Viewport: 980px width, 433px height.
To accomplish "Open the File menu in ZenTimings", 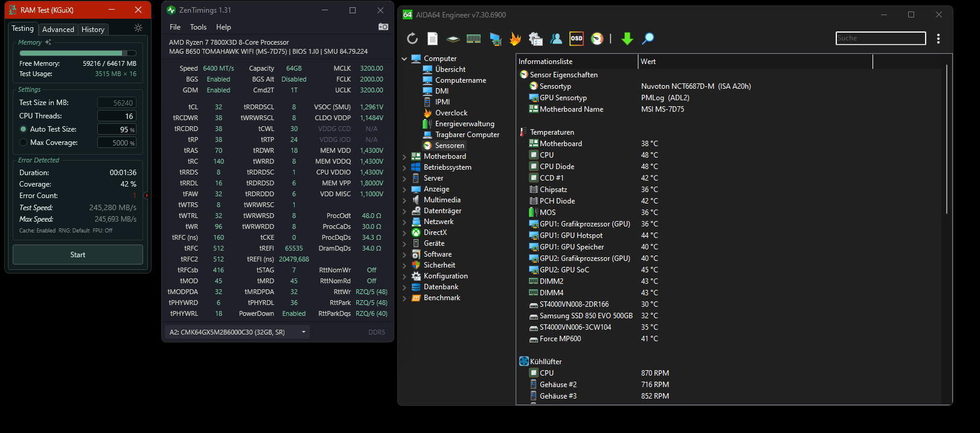I will pyautogui.click(x=175, y=27).
